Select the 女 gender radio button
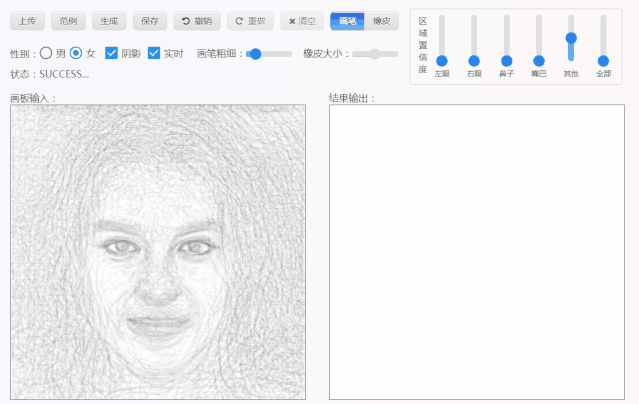The image size is (639, 404). [x=75, y=53]
